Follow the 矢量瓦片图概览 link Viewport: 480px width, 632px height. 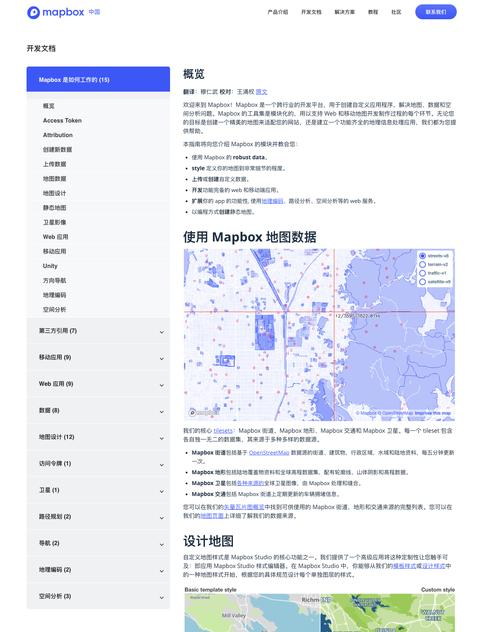tap(244, 507)
